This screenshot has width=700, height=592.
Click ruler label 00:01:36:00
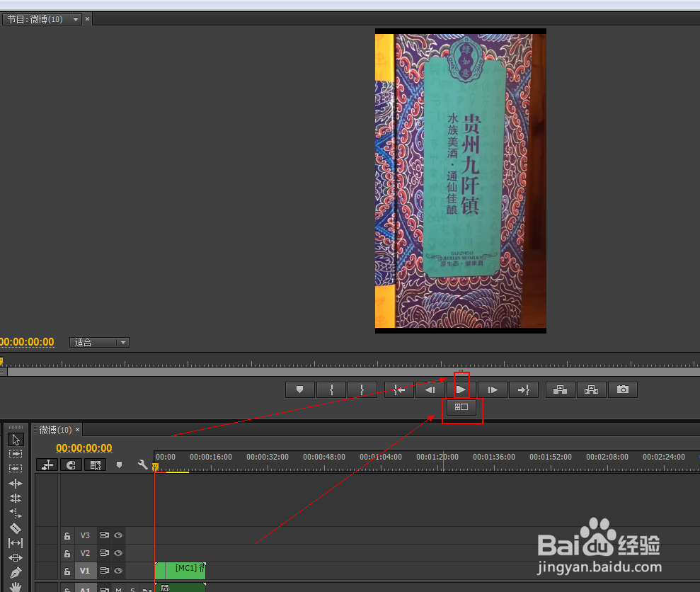494,457
